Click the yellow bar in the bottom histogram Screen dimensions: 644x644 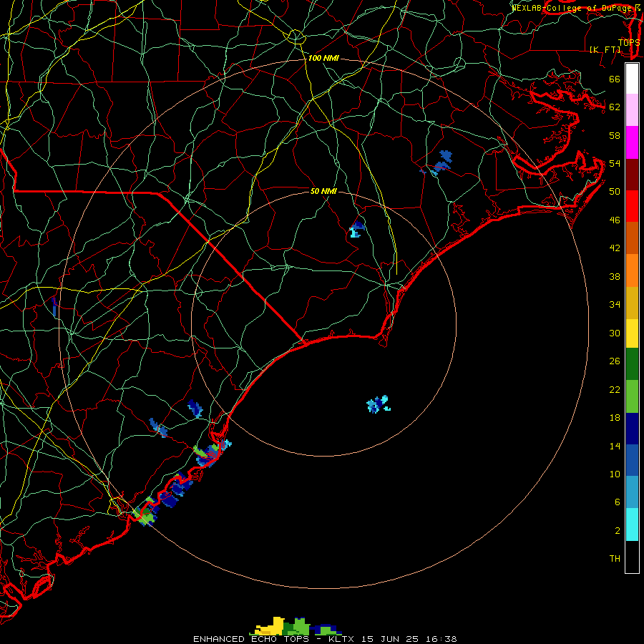(270, 626)
